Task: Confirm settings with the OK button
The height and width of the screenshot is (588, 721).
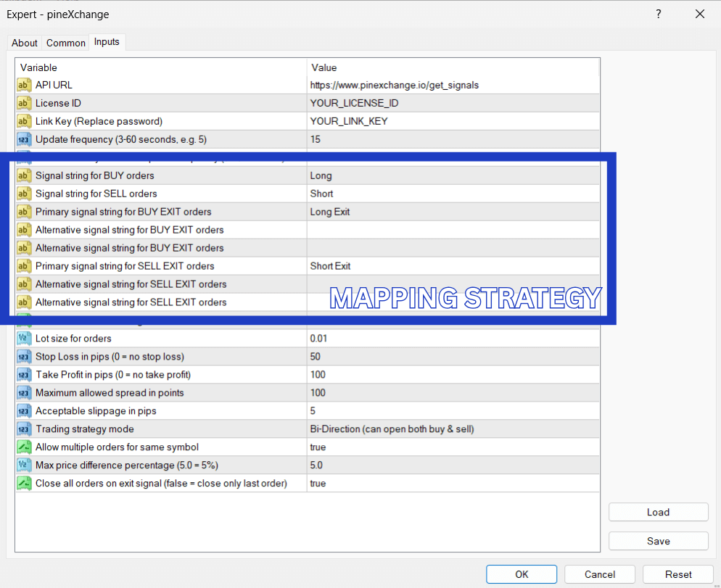Action: pos(522,574)
